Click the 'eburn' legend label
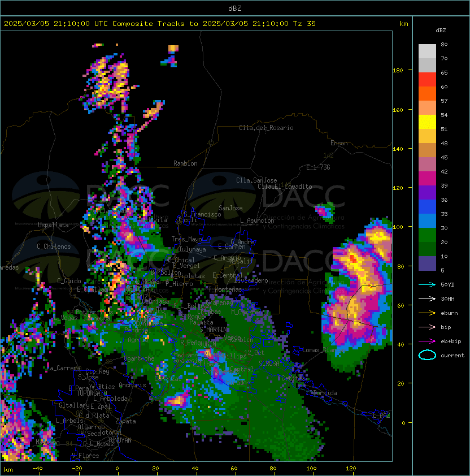Screen dimensions: 470x476 click(449, 313)
